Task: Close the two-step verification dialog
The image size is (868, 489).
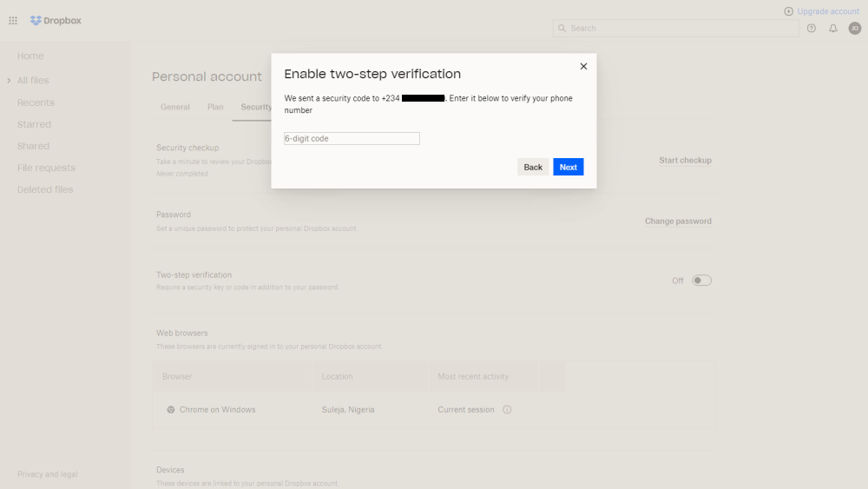Action: [x=583, y=67]
